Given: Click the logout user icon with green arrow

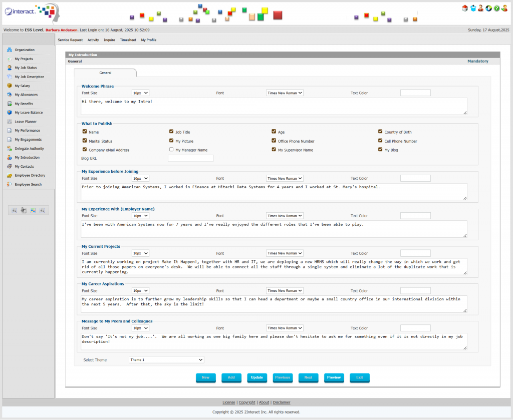Looking at the screenshot, I should point(504,9).
